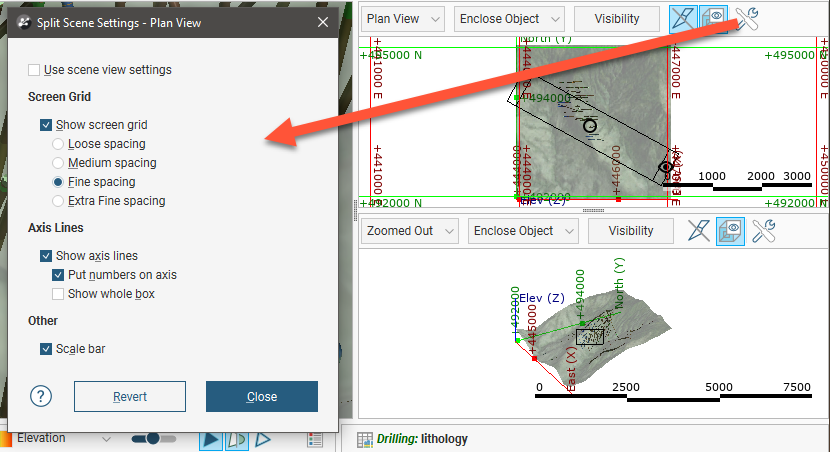830x452 pixels.
Task: Click the outlined play triangle icon
Action: point(263,439)
